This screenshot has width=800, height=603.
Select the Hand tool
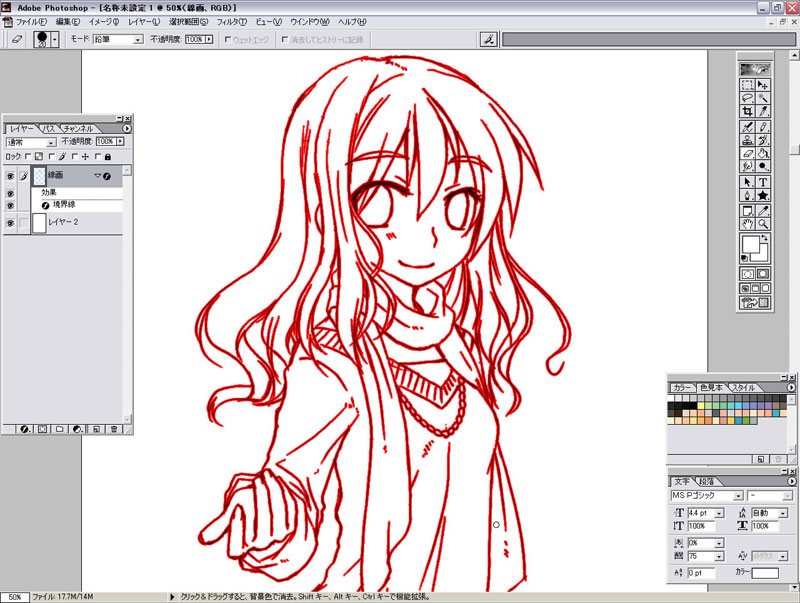pyautogui.click(x=747, y=224)
